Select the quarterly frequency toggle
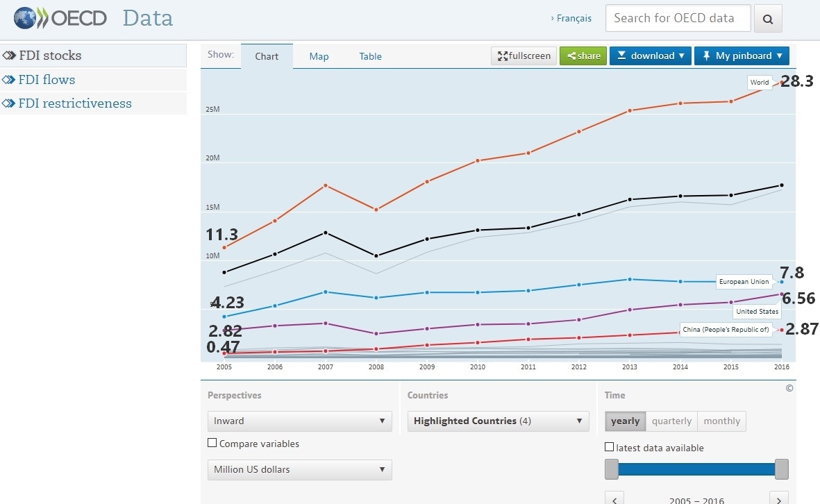Image resolution: width=820 pixels, height=504 pixels. coord(671,421)
